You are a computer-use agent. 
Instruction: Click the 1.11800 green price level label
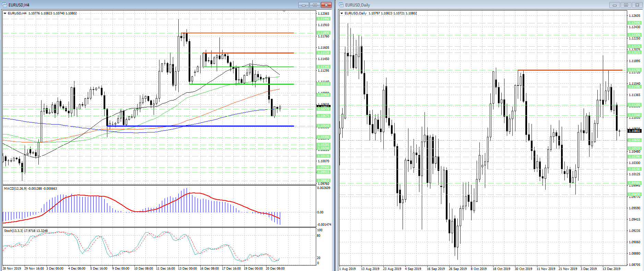click(x=323, y=33)
